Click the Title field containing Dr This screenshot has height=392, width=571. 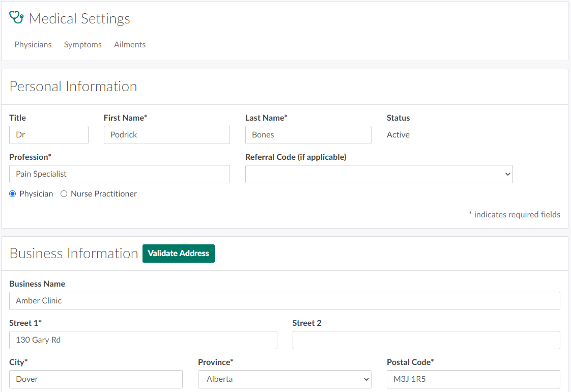[x=49, y=135]
